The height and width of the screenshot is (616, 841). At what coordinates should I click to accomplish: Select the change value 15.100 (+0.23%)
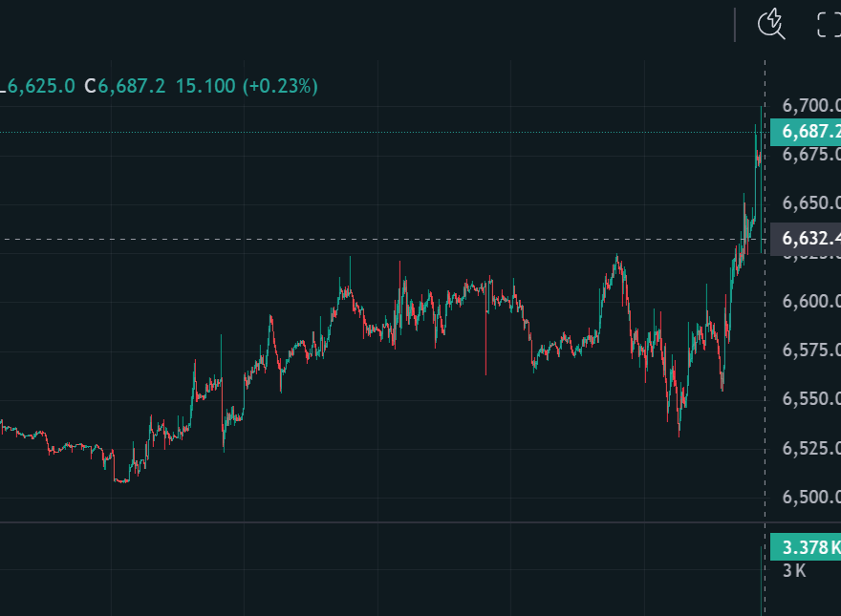[247, 86]
